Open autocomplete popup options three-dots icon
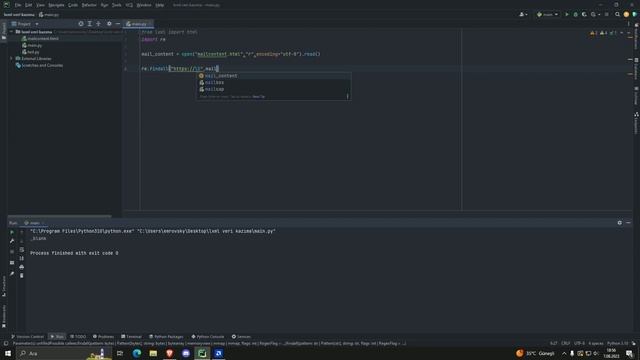The image size is (640, 360). [347, 97]
